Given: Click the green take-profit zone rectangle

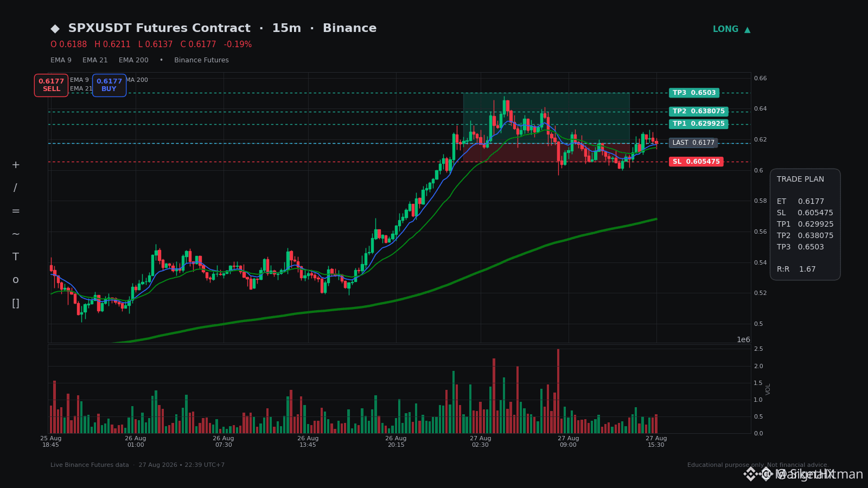Looking at the screenshot, I should coord(546,118).
